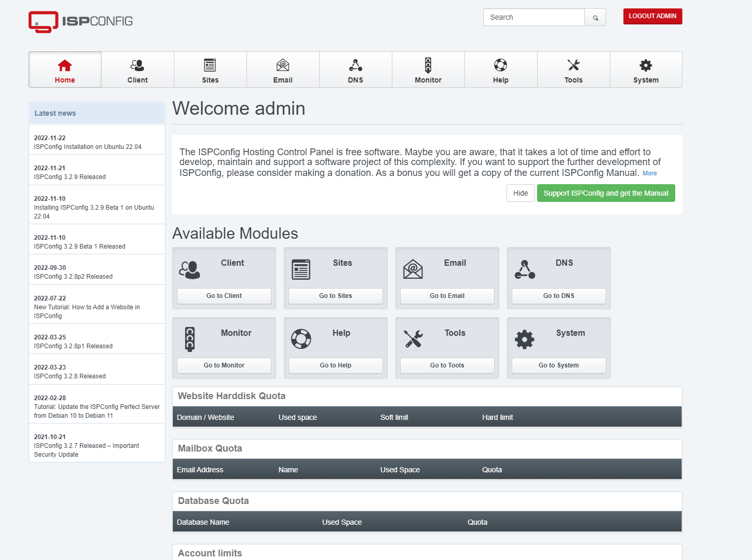This screenshot has height=560, width=752.
Task: Focus the Search input field
Action: (x=534, y=17)
